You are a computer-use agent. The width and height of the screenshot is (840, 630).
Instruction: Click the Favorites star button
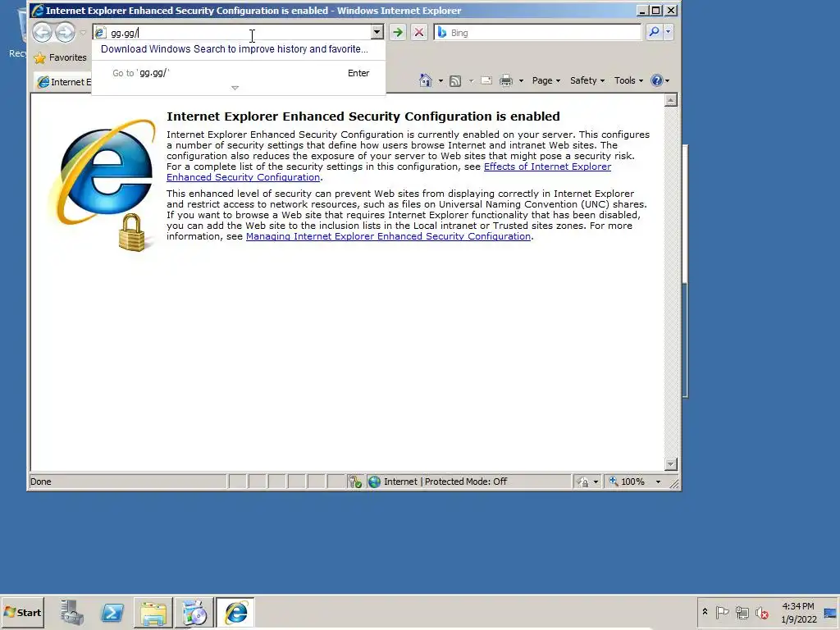click(x=59, y=57)
